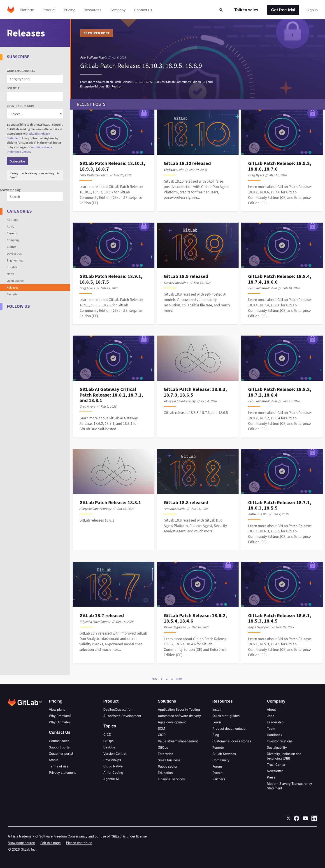
Task: Open Application Security Testing footer link
Action: (179, 710)
